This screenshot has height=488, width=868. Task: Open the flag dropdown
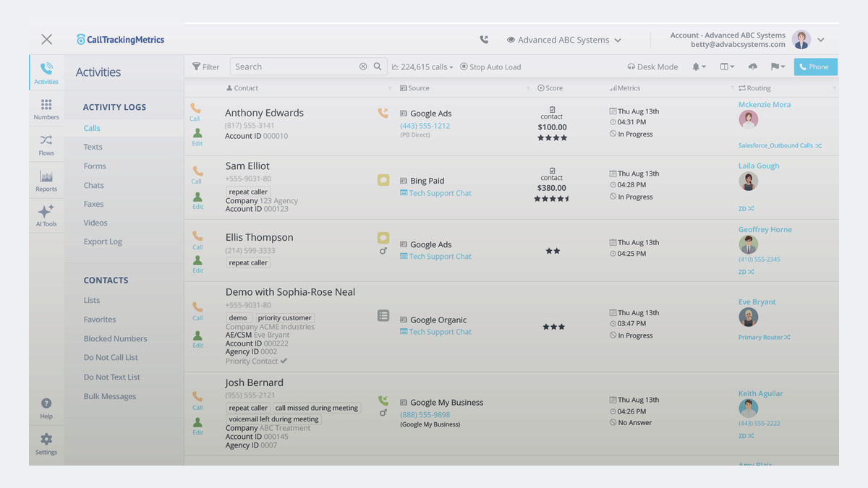pyautogui.click(x=778, y=67)
